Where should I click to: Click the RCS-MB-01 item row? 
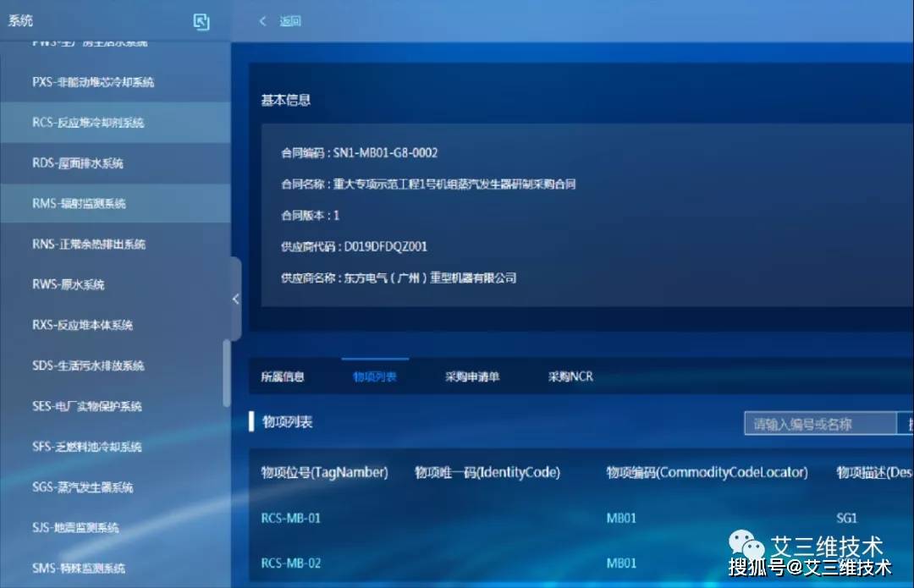(x=292, y=518)
